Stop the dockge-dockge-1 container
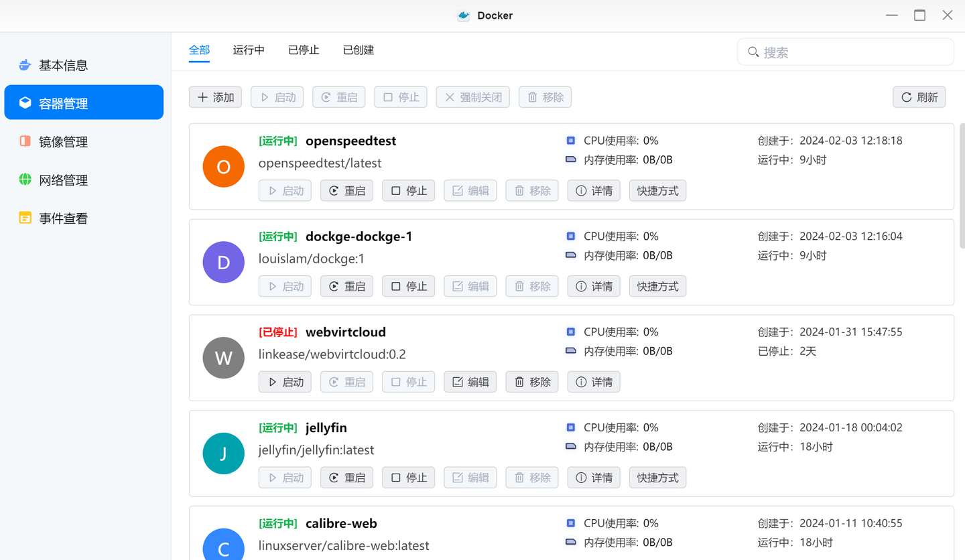 (x=408, y=286)
